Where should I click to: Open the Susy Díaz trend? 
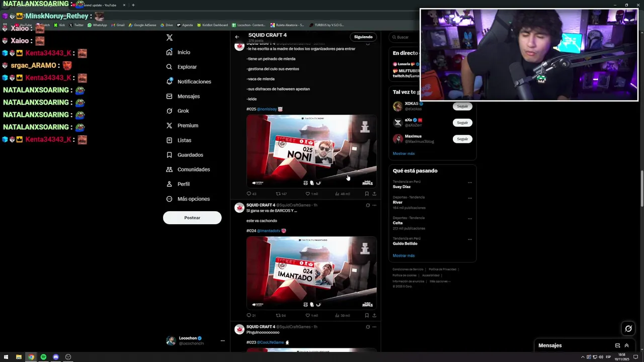[x=401, y=187]
